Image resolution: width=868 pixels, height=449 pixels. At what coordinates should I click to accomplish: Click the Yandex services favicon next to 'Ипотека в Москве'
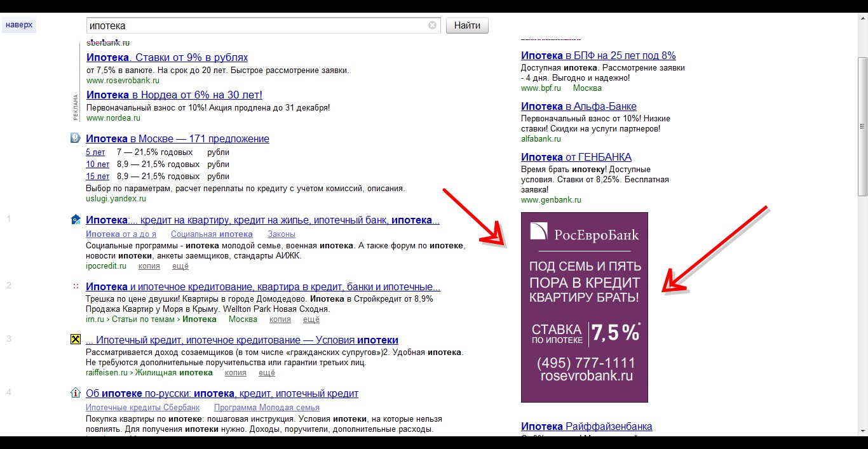coord(75,138)
